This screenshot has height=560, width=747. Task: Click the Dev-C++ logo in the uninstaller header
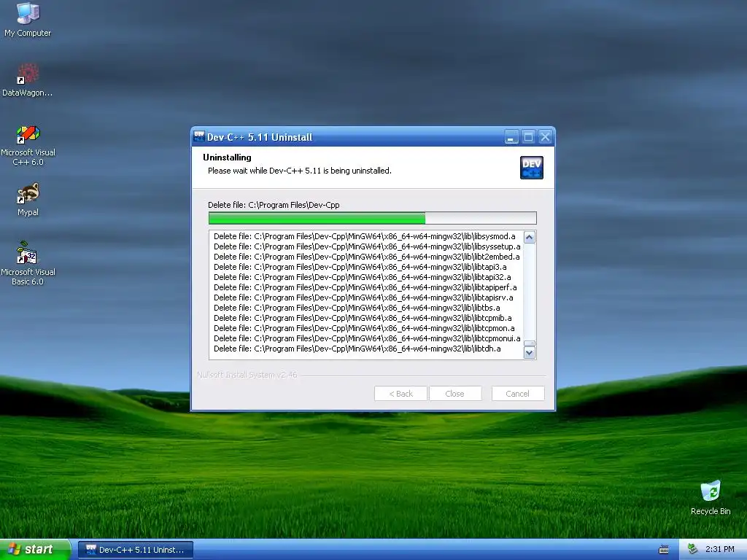[x=532, y=168]
